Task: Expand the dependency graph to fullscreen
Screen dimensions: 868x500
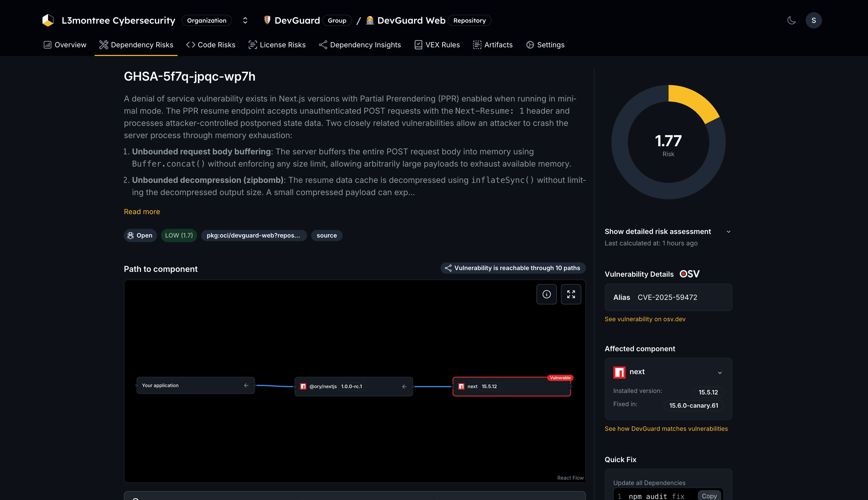Action: click(x=571, y=294)
